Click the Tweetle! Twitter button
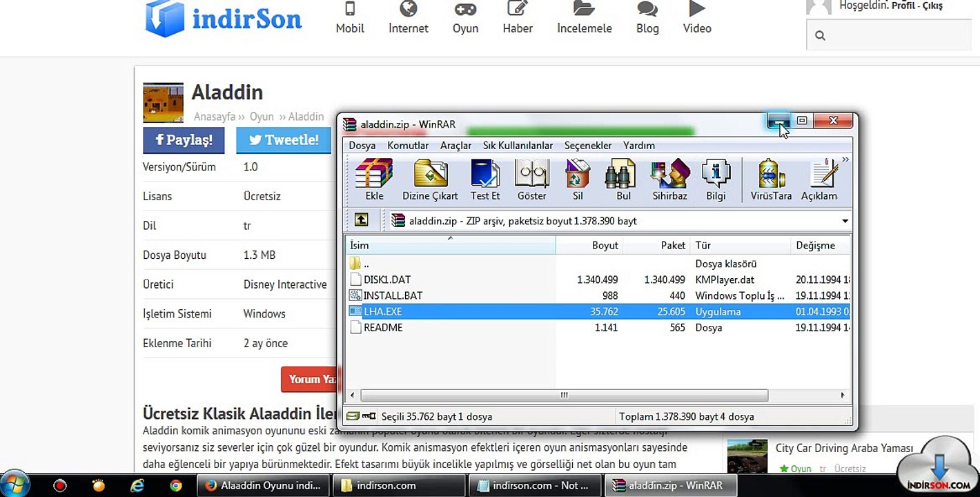The height and width of the screenshot is (497, 980). point(284,140)
